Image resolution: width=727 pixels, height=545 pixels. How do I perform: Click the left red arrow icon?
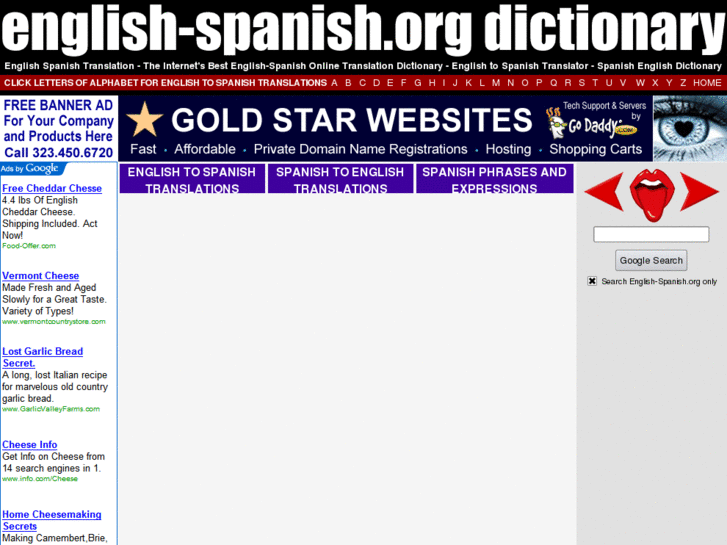click(x=604, y=191)
